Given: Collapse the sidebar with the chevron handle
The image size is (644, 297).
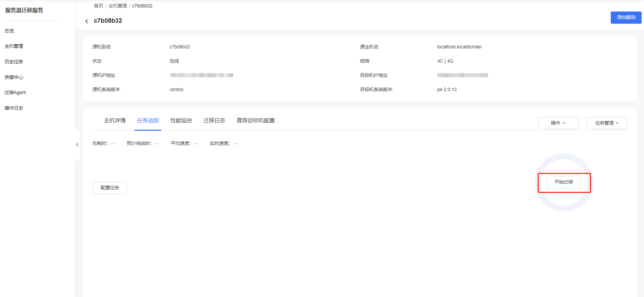Looking at the screenshot, I should point(77,145).
